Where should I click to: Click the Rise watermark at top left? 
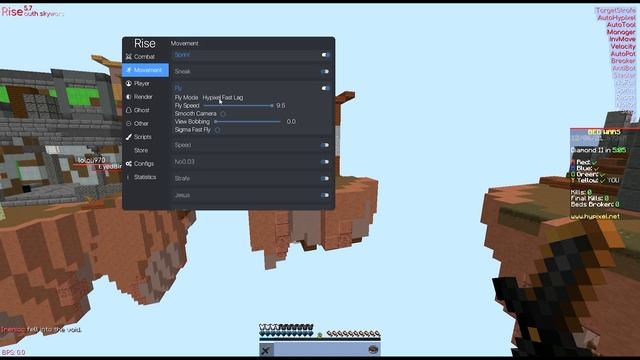point(12,12)
